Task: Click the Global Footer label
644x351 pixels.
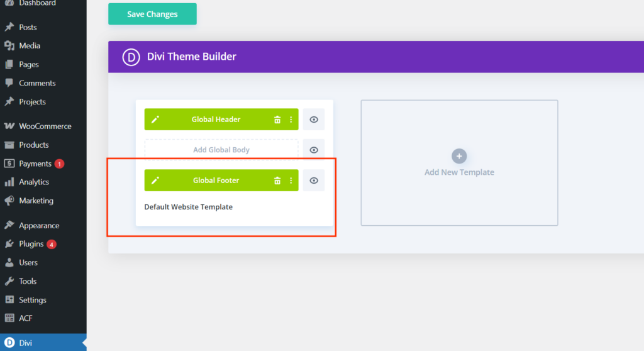Action: click(x=216, y=181)
